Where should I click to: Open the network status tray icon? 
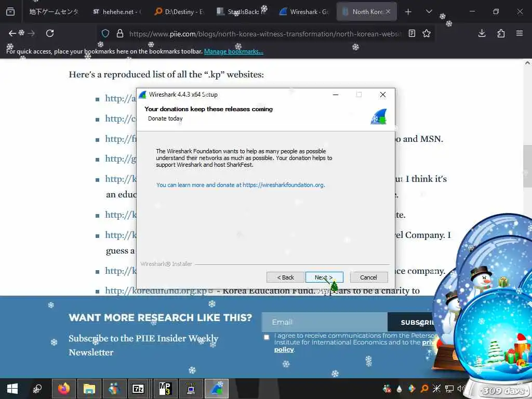(449, 389)
